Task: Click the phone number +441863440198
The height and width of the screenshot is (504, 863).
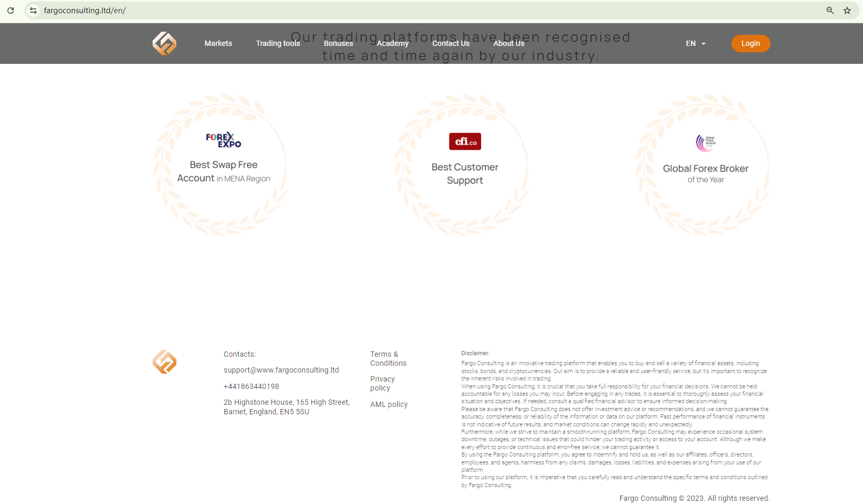Action: 251,386
